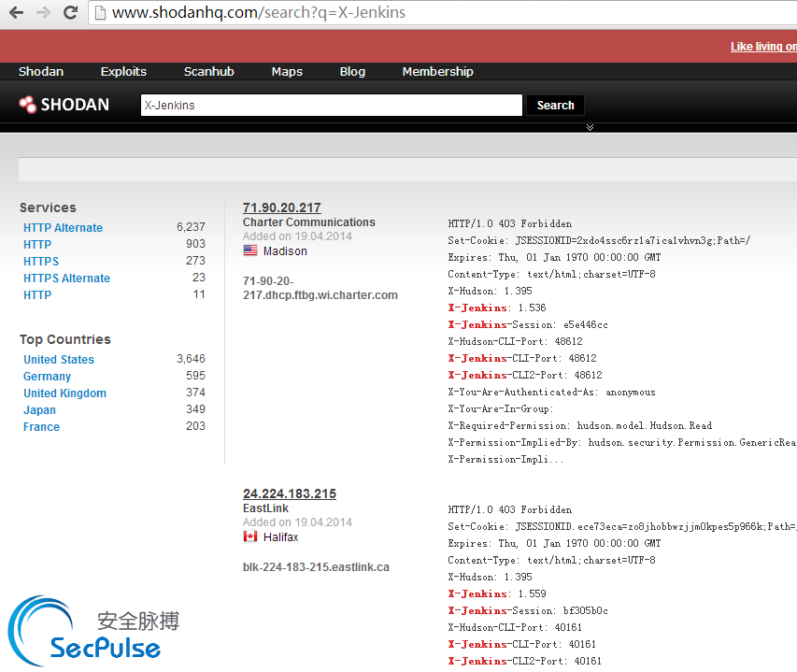This screenshot has width=797, height=672.
Task: Click the US flag next to Madison
Action: (x=250, y=250)
